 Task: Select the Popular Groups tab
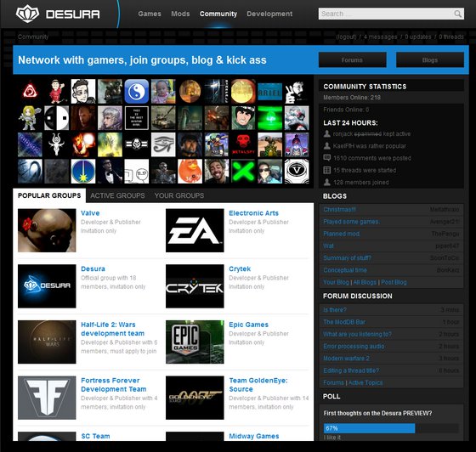49,195
